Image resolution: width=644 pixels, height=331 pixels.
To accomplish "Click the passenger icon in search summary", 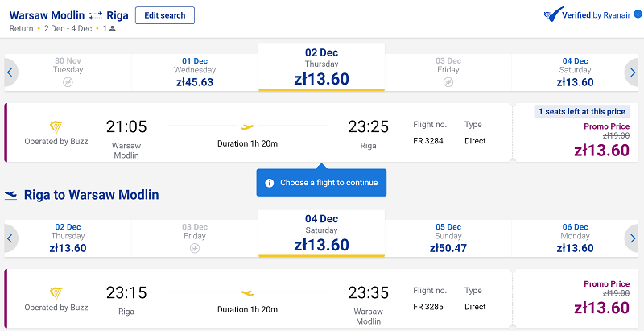I will pos(113,29).
